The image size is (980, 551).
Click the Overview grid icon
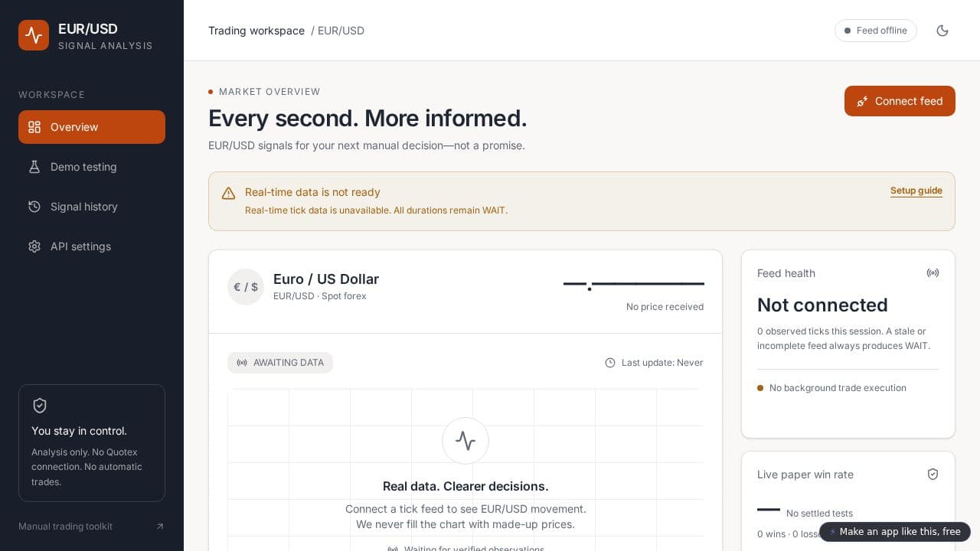click(x=34, y=127)
